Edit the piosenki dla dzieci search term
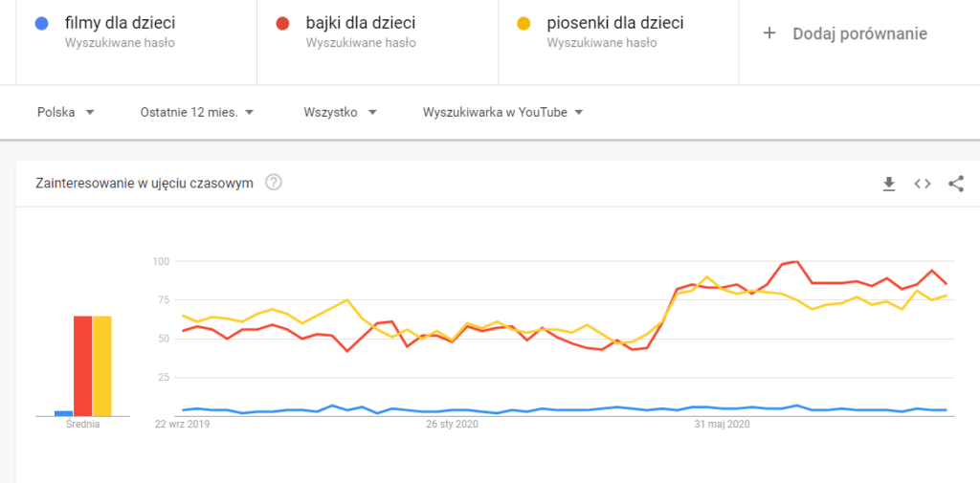This screenshot has height=483, width=980. pyautogui.click(x=609, y=22)
